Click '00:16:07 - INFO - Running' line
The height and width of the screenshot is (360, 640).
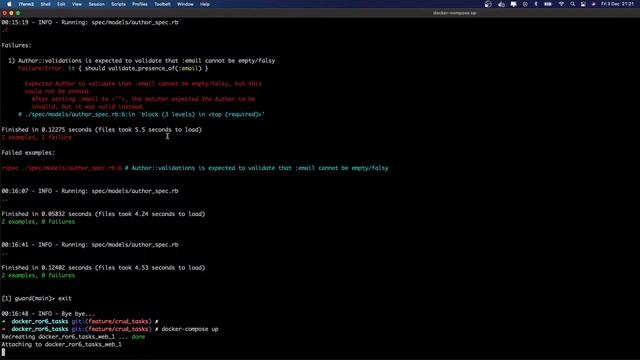pos(90,191)
